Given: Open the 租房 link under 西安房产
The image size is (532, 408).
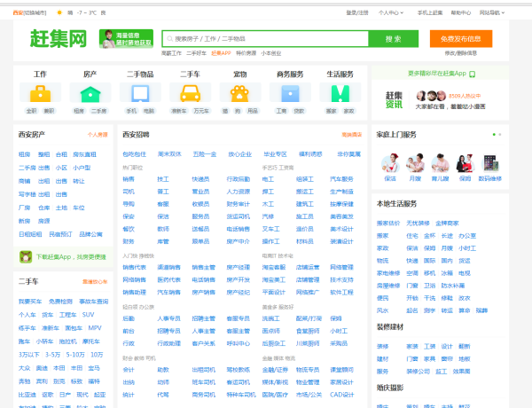Looking at the screenshot, I should coord(24,154).
